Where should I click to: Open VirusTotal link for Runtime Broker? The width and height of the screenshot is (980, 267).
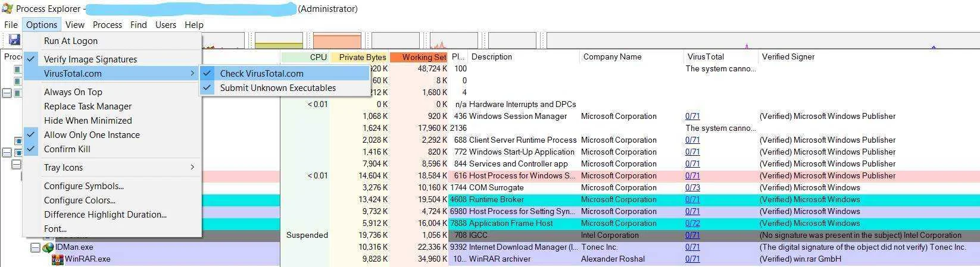692,199
